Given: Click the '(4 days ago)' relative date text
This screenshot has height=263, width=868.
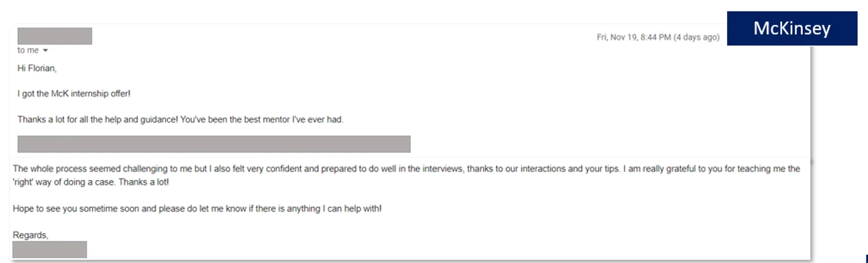Looking at the screenshot, I should [696, 37].
